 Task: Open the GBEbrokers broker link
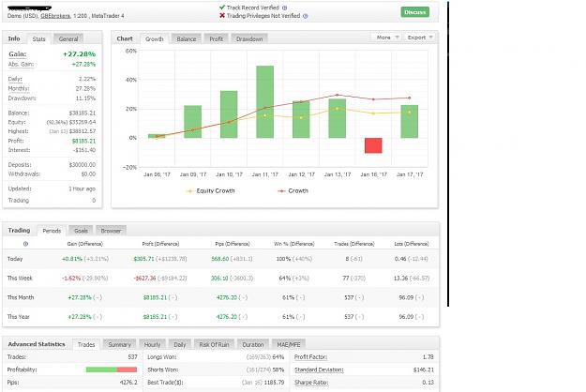pyautogui.click(x=55, y=16)
